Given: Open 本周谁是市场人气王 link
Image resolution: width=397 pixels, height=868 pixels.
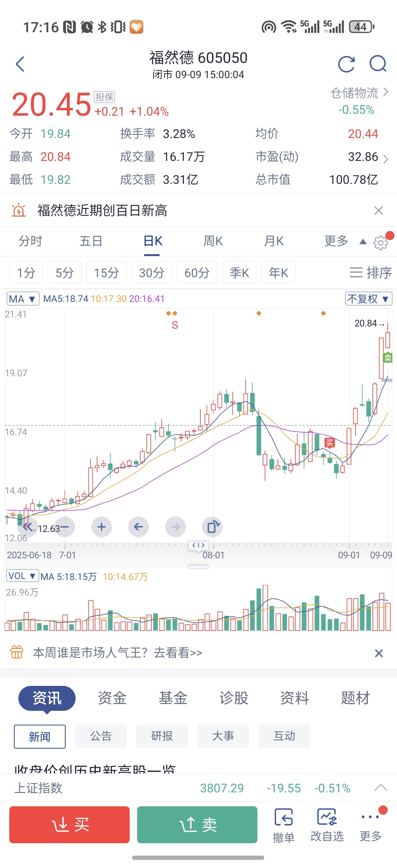Looking at the screenshot, I should (x=117, y=653).
